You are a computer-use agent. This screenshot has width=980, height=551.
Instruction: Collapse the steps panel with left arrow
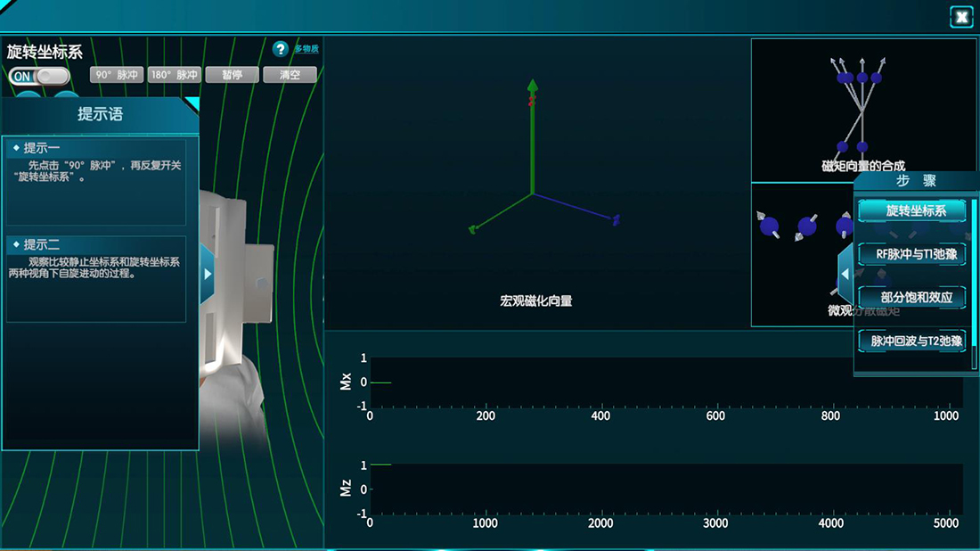(x=845, y=274)
